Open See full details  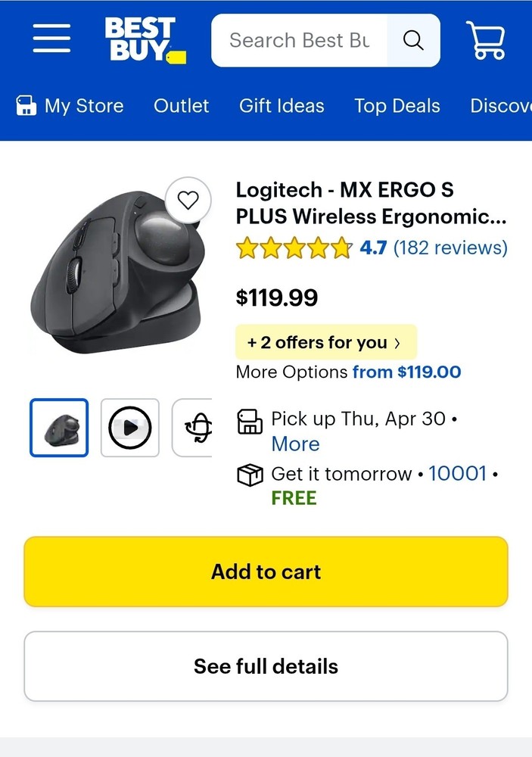pos(266,666)
